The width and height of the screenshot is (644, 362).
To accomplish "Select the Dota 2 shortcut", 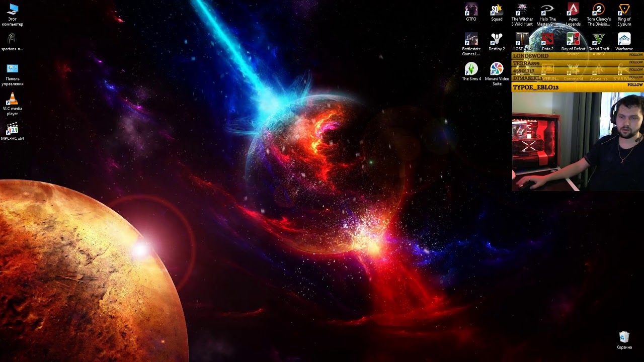I will coord(547,42).
